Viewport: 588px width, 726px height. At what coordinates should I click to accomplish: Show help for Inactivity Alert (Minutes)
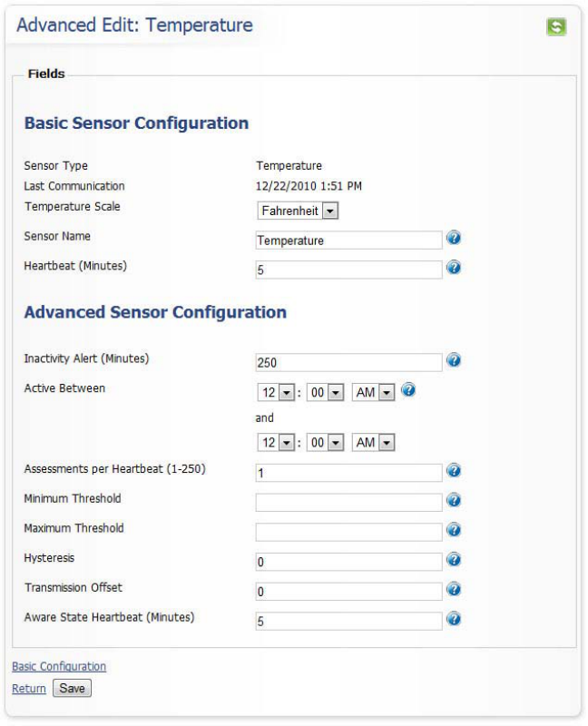pos(454,360)
